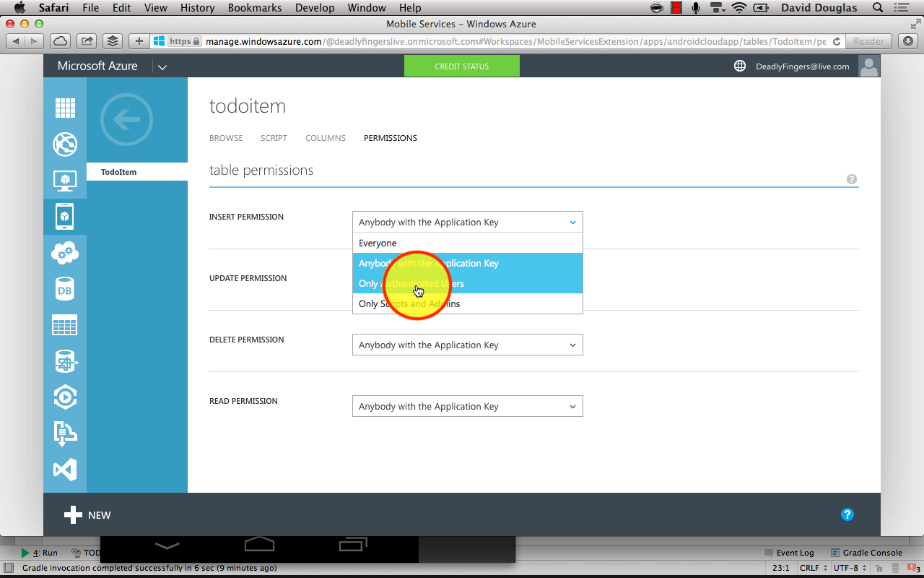Screen dimensions: 924x578
Task: Open the user avatar in Azure header
Action: point(869,66)
